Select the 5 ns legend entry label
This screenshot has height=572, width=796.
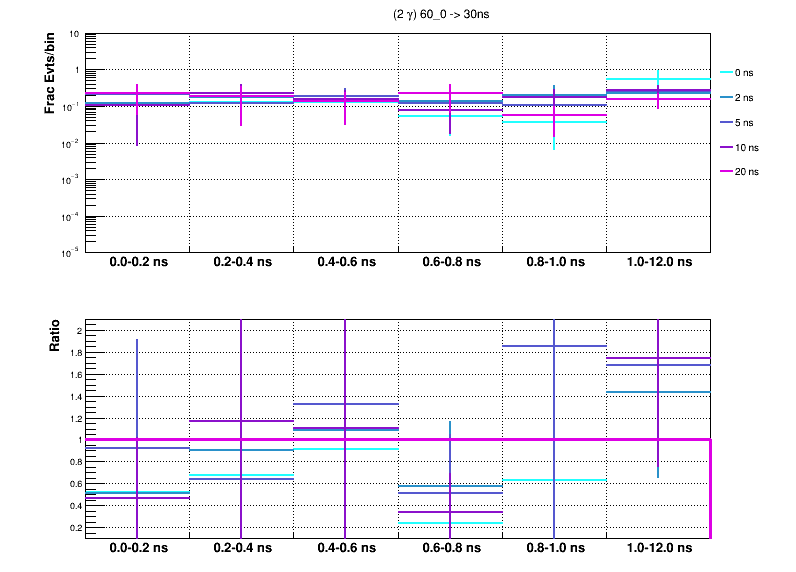pyautogui.click(x=746, y=122)
